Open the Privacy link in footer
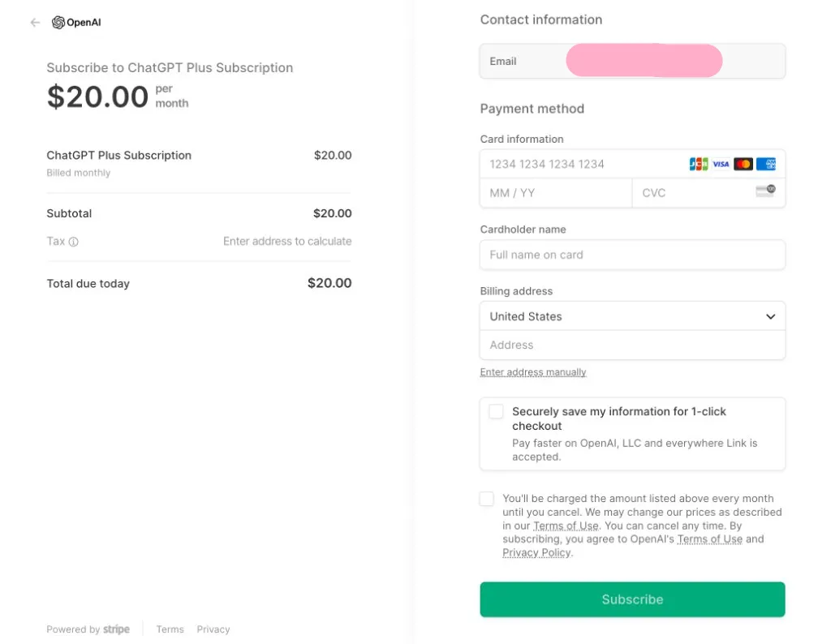The image size is (831, 644). 213,629
